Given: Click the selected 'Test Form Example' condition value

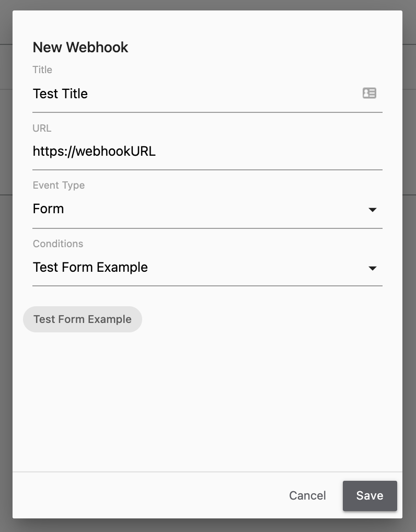Looking at the screenshot, I should pyautogui.click(x=90, y=268).
